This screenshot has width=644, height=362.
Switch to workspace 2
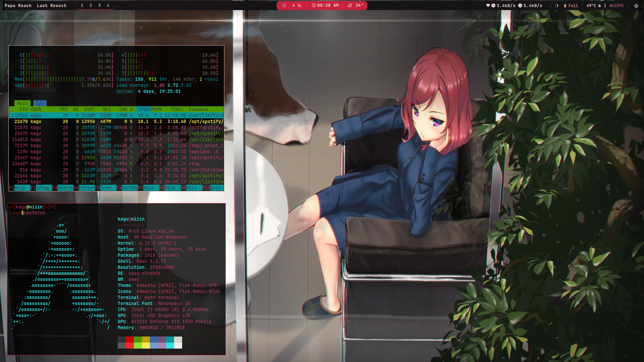pos(91,5)
